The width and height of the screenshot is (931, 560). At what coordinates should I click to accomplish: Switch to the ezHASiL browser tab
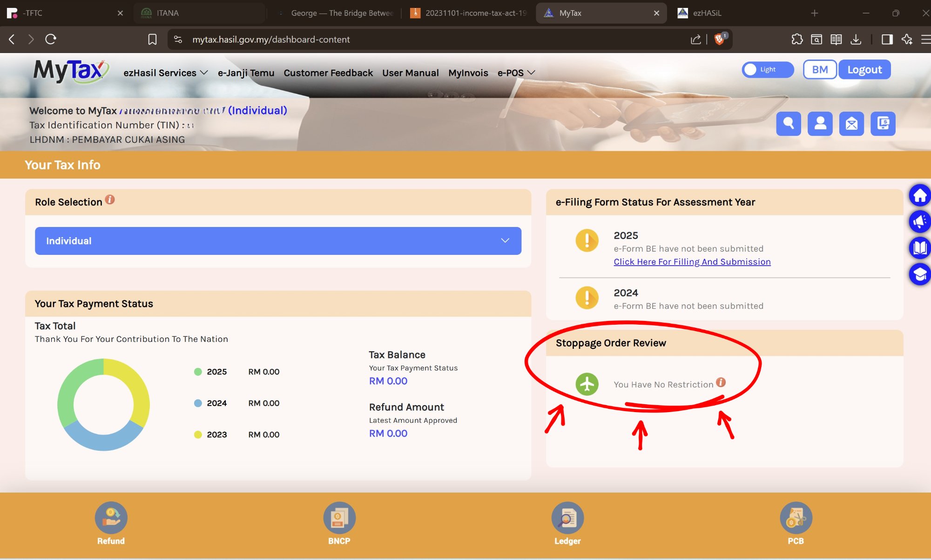click(706, 13)
